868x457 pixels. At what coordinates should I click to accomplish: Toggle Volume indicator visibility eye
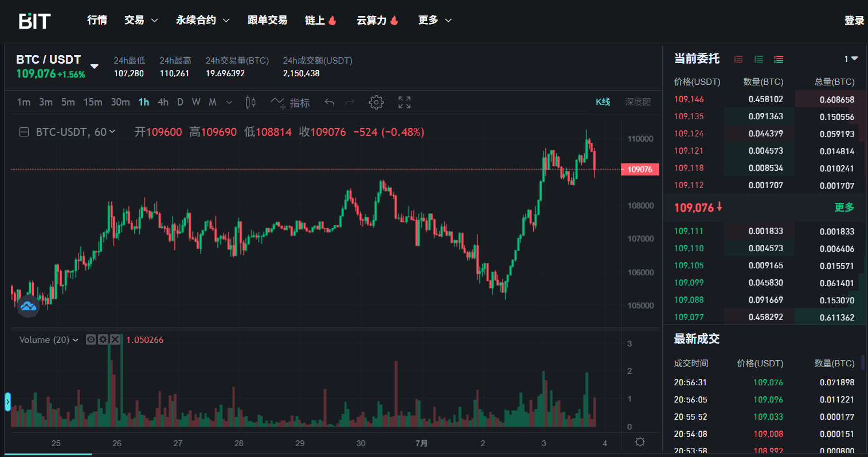[x=91, y=339]
